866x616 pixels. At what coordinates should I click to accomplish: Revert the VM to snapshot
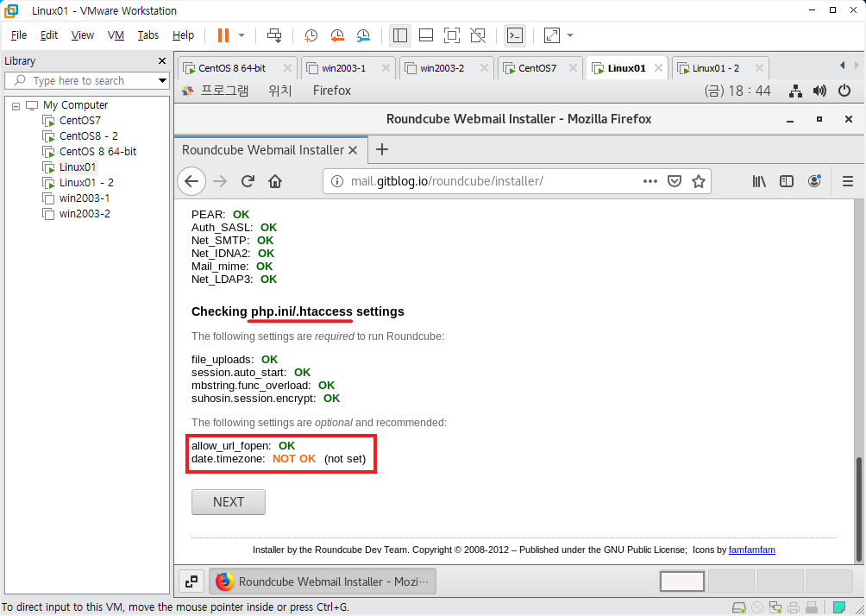point(337,35)
